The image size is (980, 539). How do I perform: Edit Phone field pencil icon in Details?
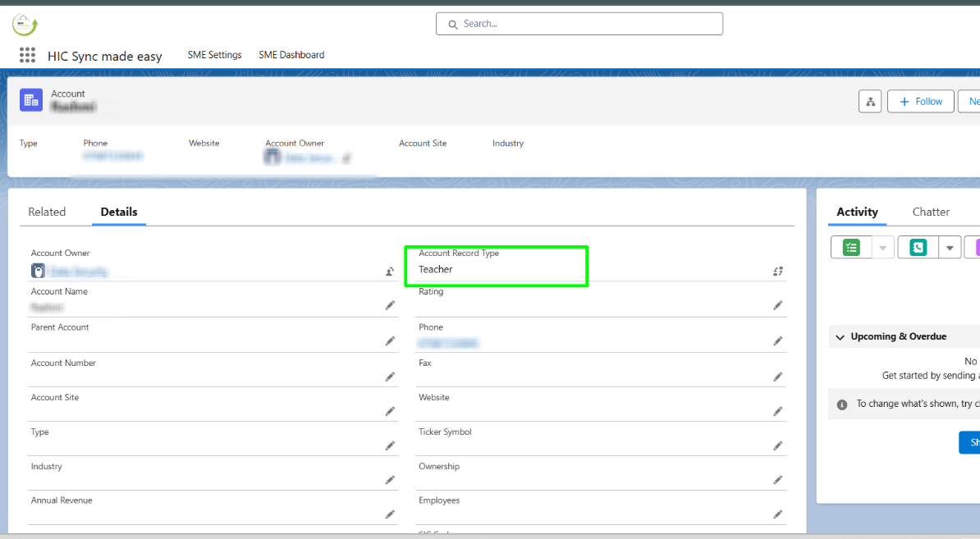777,341
